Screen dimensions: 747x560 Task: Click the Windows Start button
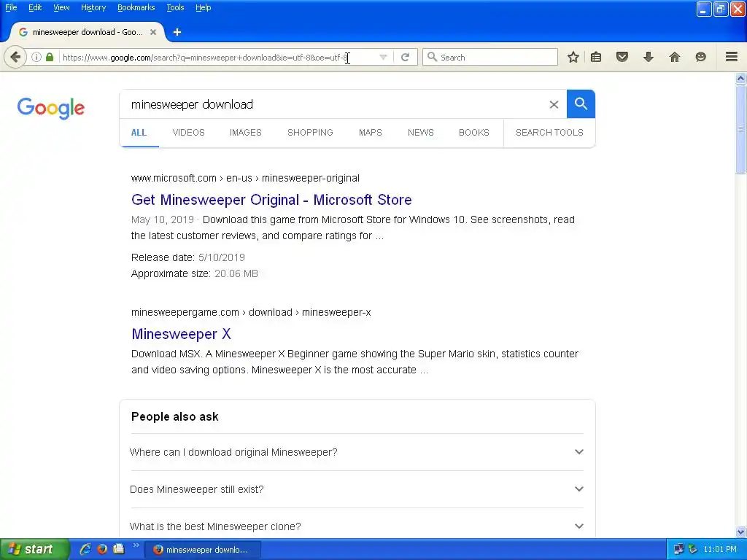pos(34,549)
